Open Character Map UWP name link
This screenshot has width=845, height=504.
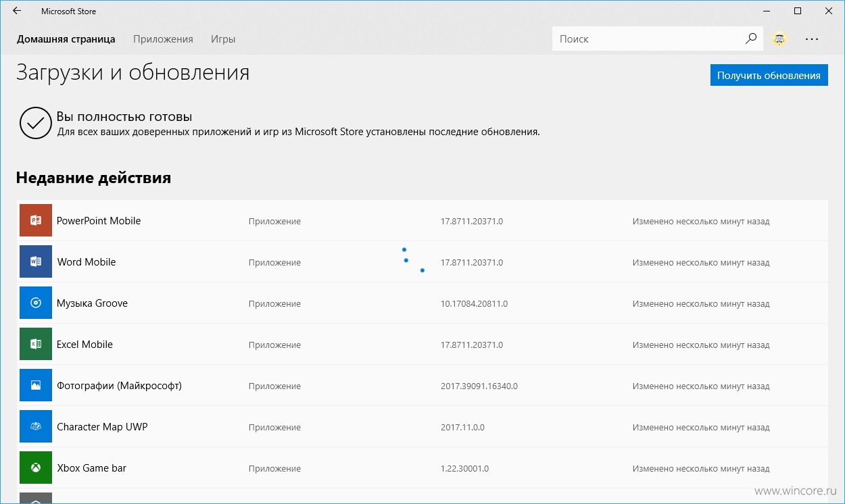(102, 427)
